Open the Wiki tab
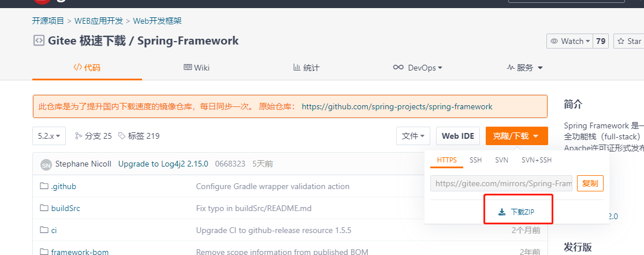Image resolution: width=644 pixels, height=255 pixels. click(196, 68)
